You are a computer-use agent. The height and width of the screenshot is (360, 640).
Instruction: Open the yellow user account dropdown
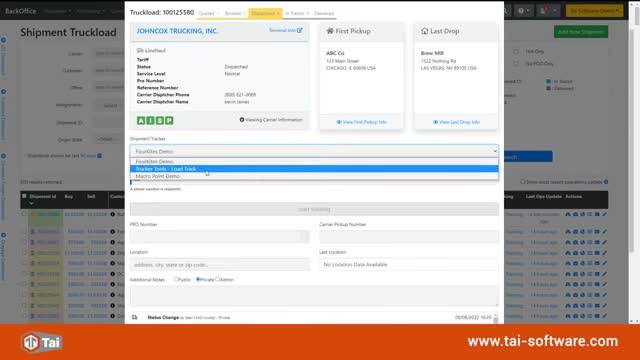click(594, 11)
